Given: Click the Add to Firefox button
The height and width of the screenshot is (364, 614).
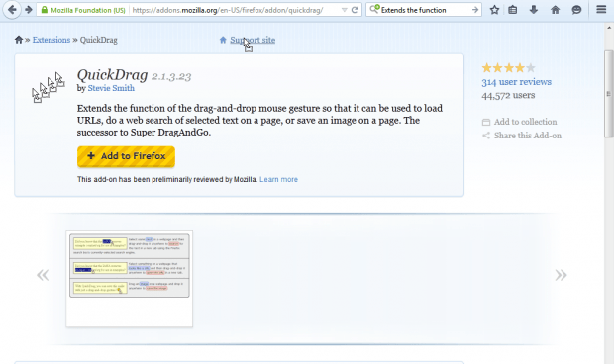Looking at the screenshot, I should tap(126, 156).
